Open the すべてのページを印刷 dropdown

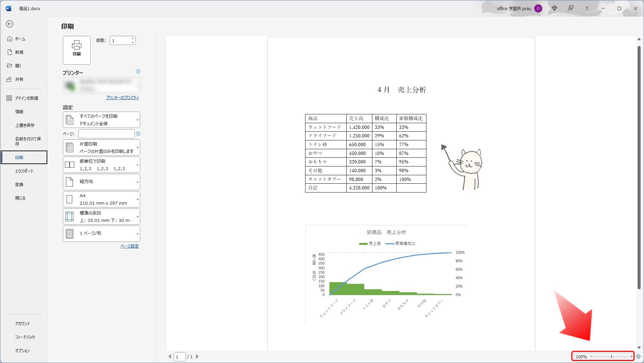(101, 120)
